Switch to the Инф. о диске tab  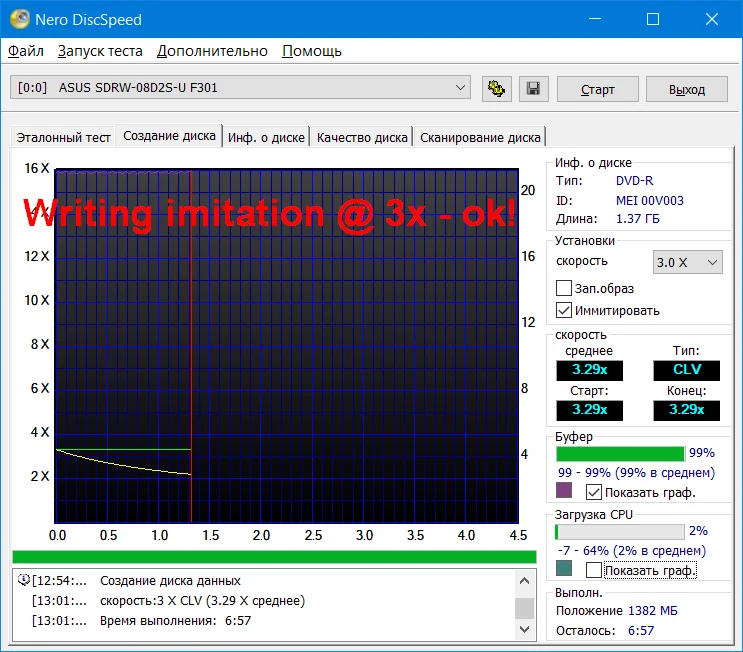(266, 137)
